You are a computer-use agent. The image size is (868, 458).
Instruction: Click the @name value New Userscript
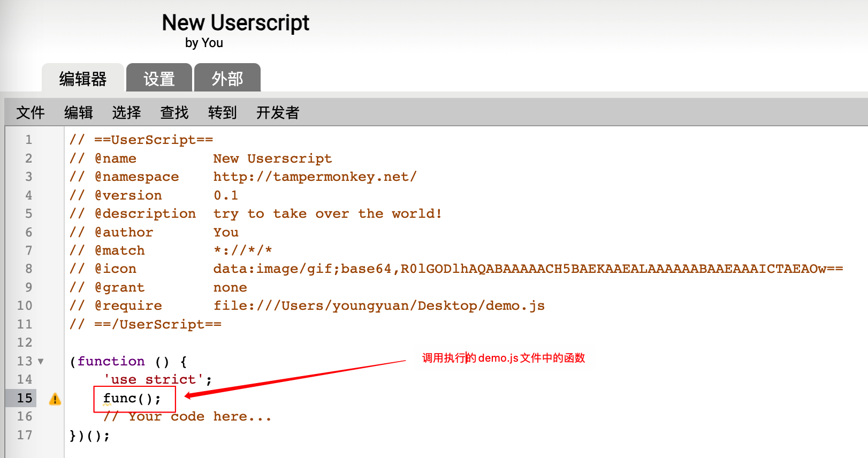point(273,159)
